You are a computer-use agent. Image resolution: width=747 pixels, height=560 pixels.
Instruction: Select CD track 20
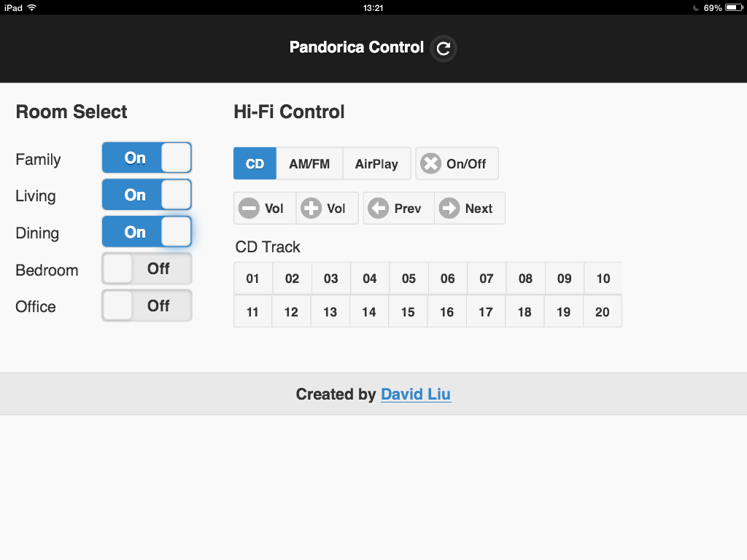coord(602,311)
